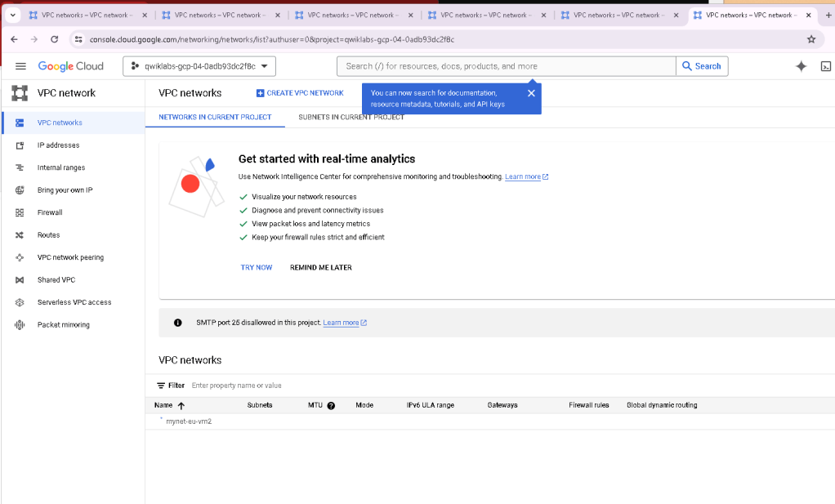Reload the page with refresh icon

pyautogui.click(x=54, y=39)
